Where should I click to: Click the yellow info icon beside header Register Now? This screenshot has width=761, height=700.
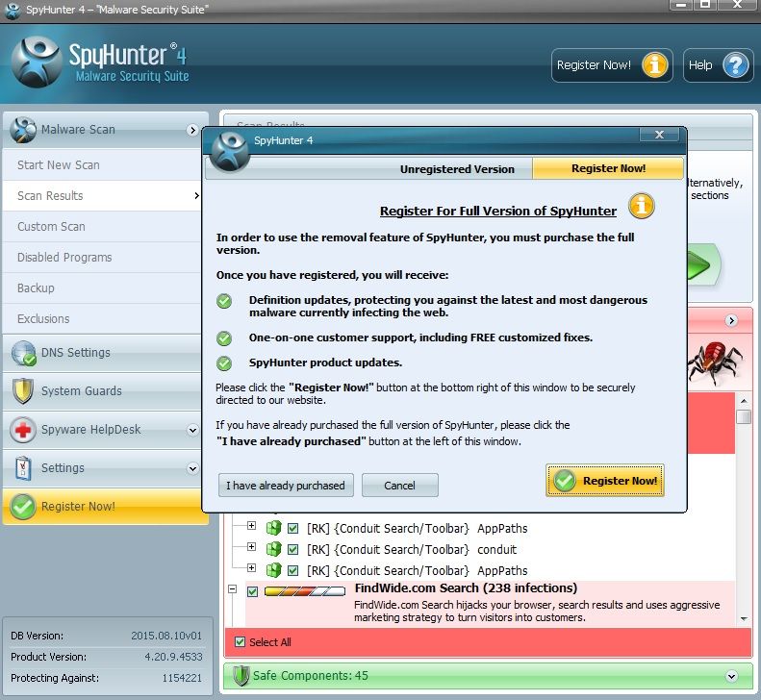pos(654,64)
